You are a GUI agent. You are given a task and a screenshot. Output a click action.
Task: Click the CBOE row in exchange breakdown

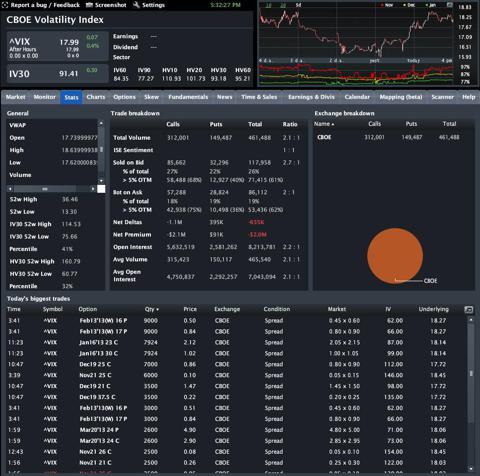(x=393, y=137)
